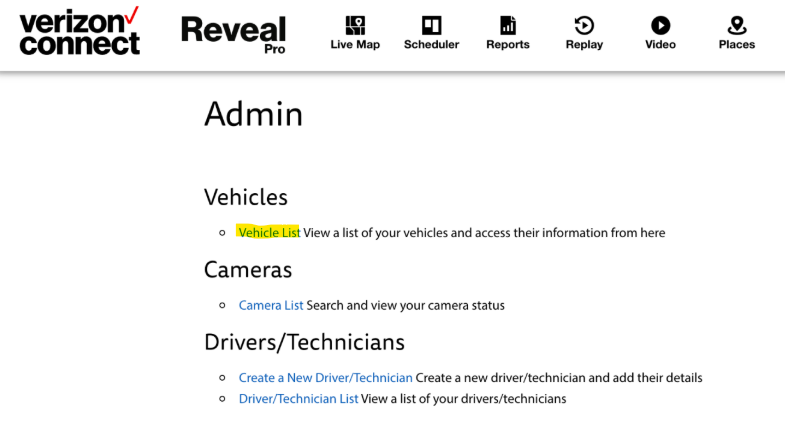The height and width of the screenshot is (426, 785).
Task: Open the Reports icon
Action: (508, 25)
